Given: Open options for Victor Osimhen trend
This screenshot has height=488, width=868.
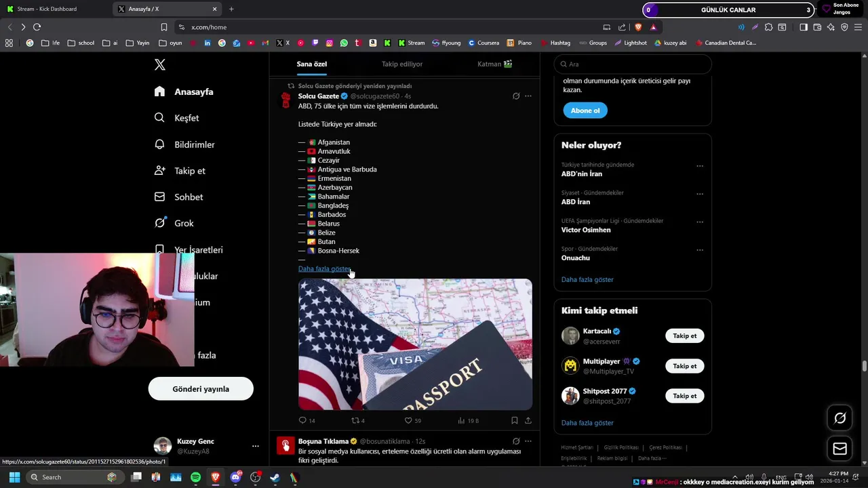Looking at the screenshot, I should coord(700,222).
